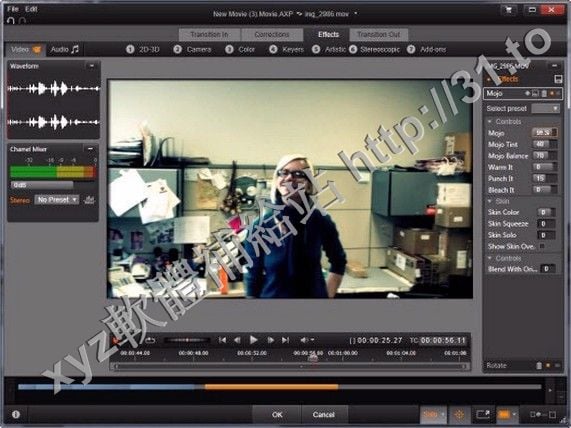This screenshot has height=428, width=571.
Task: Open the Select preset dropdown
Action: point(545,109)
